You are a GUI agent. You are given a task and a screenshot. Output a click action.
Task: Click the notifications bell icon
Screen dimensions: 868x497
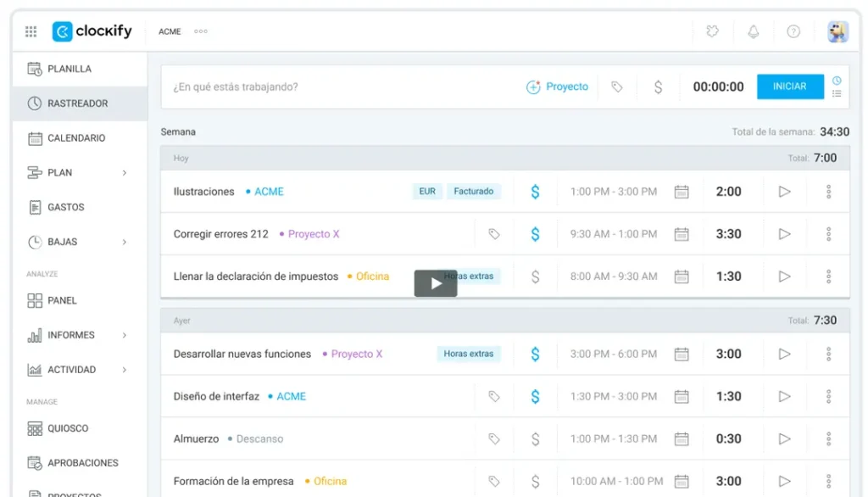753,31
